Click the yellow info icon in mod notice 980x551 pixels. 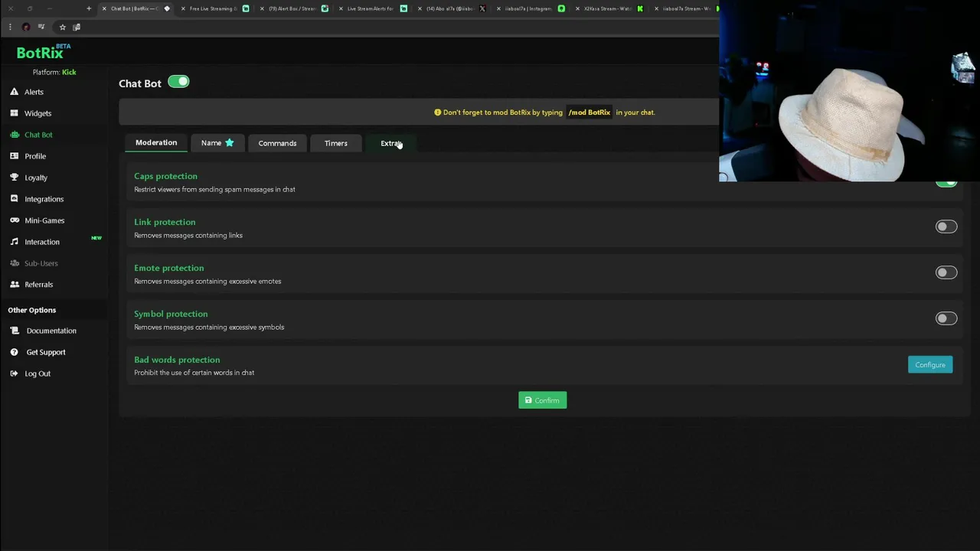[x=438, y=112]
